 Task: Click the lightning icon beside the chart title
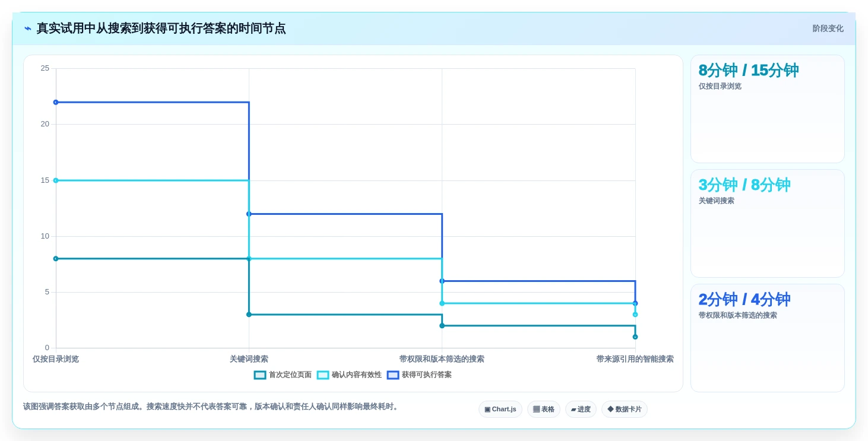pos(28,28)
